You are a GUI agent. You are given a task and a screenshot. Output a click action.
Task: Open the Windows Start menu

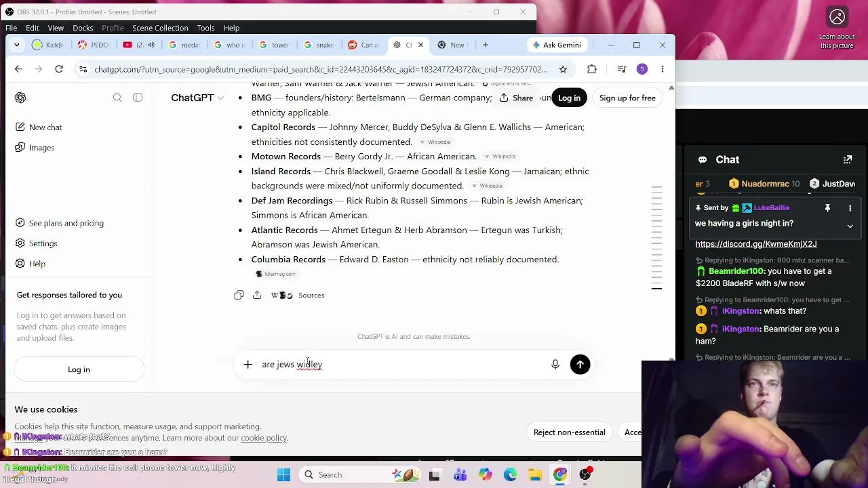[283, 475]
